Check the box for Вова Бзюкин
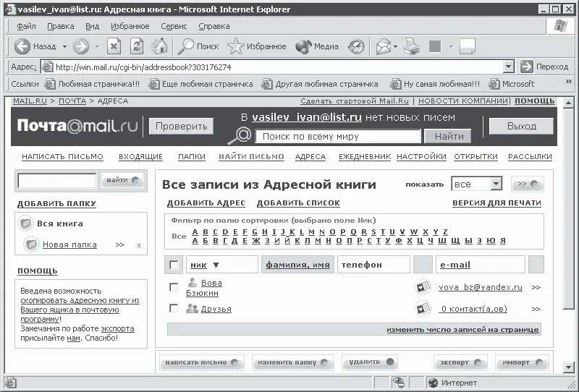This screenshot has width=579, height=392. click(174, 287)
